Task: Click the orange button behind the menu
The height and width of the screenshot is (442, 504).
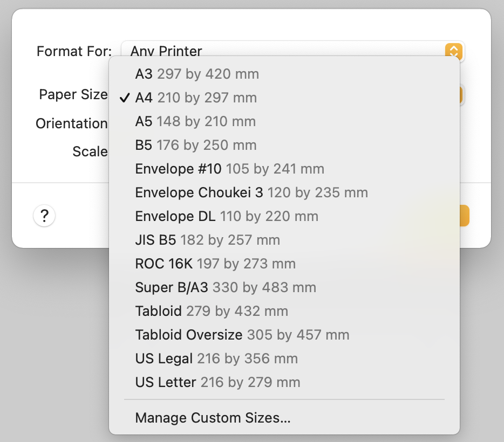Action: pyautogui.click(x=465, y=216)
